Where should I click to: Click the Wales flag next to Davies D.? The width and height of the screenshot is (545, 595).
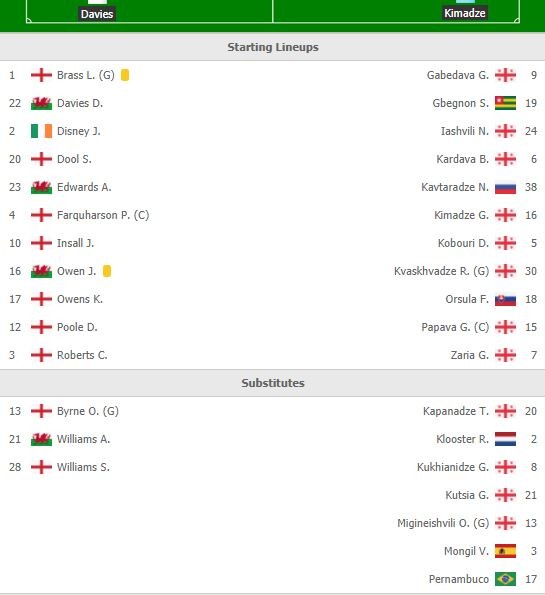41,103
